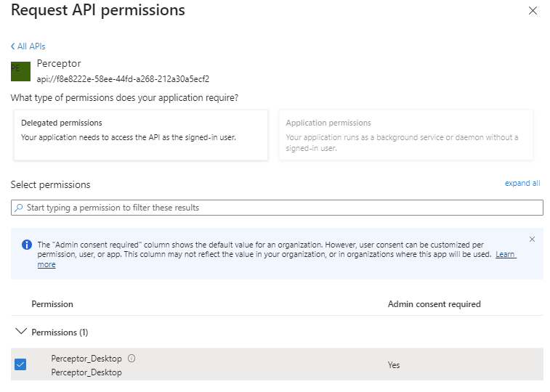Click the magnifier search icon

[x=19, y=208]
